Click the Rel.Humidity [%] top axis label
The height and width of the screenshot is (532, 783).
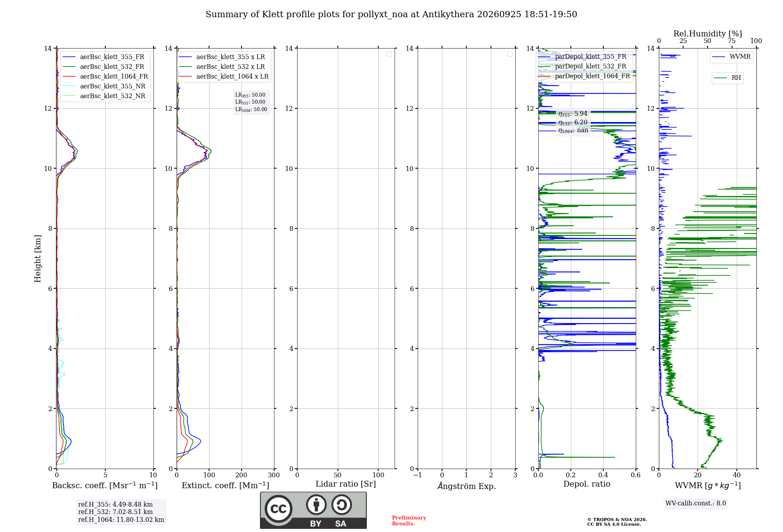(707, 34)
